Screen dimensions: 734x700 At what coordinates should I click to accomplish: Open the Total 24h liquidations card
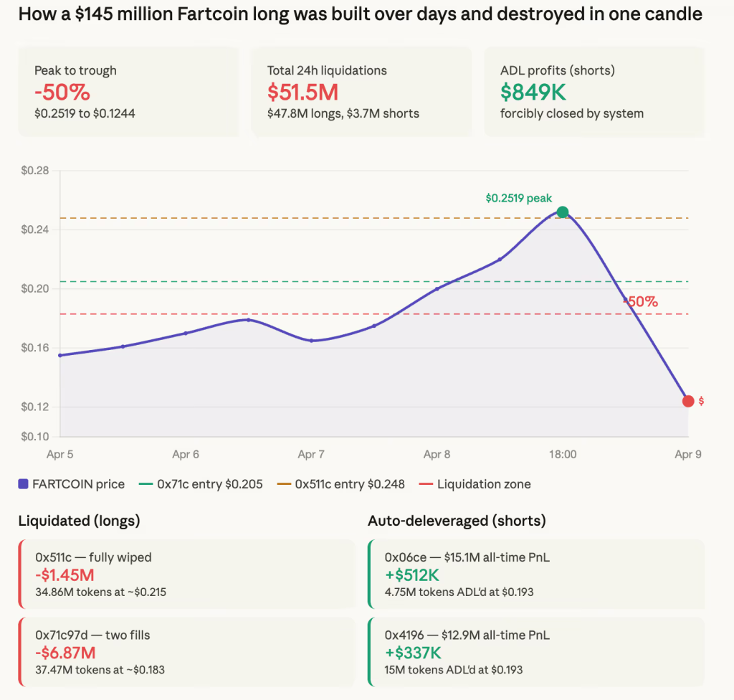pos(361,91)
